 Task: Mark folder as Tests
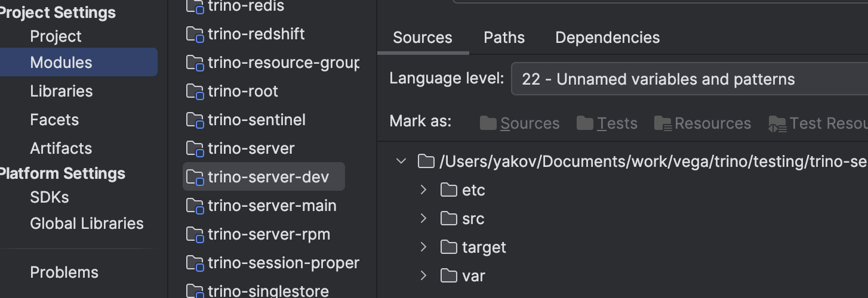607,123
